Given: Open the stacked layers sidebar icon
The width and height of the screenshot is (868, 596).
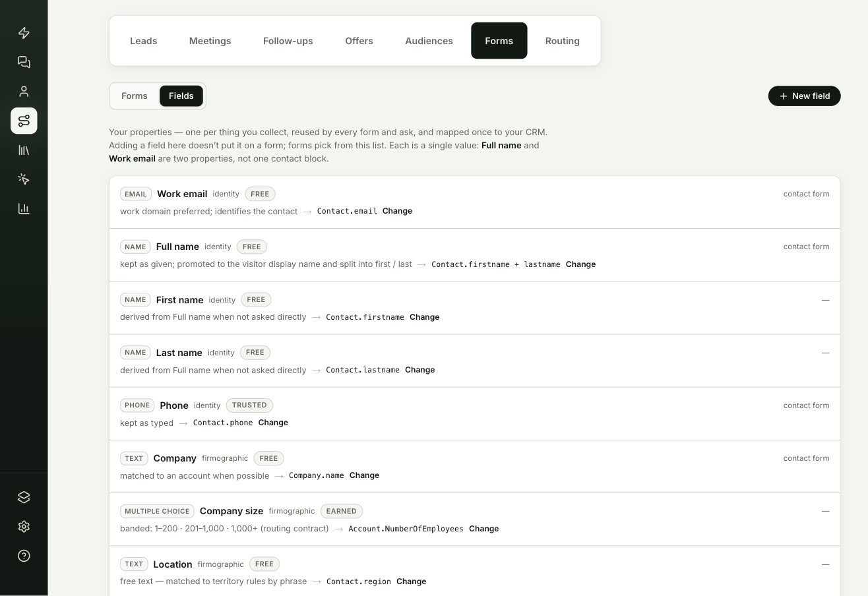Looking at the screenshot, I should (x=24, y=497).
